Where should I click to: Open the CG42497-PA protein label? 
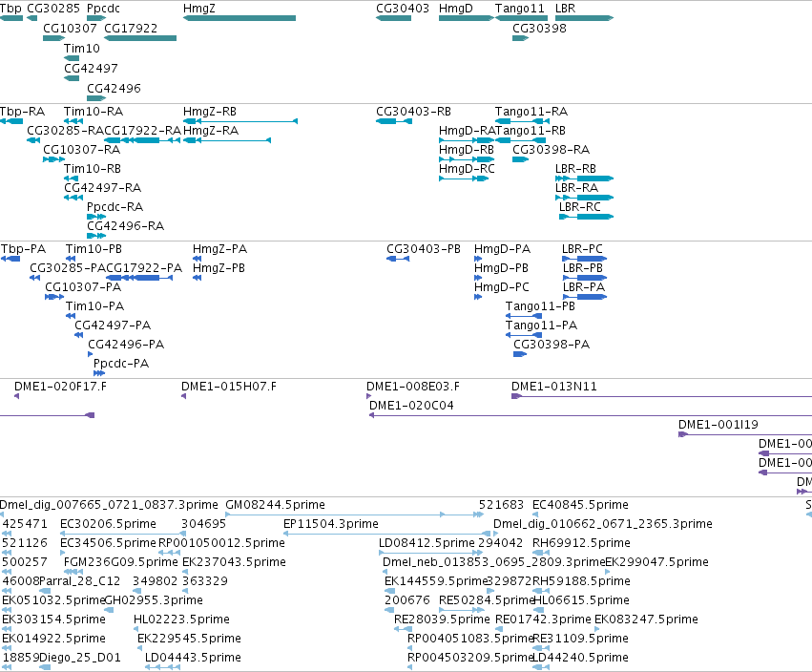(113, 325)
